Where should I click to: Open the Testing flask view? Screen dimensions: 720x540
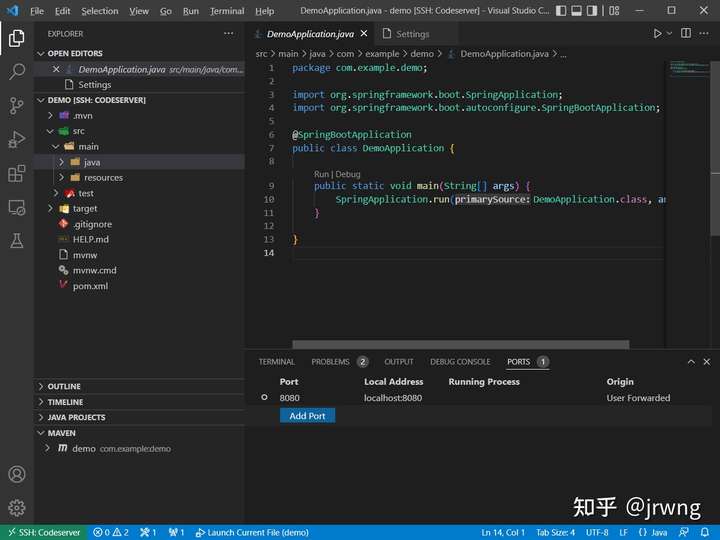(17, 241)
